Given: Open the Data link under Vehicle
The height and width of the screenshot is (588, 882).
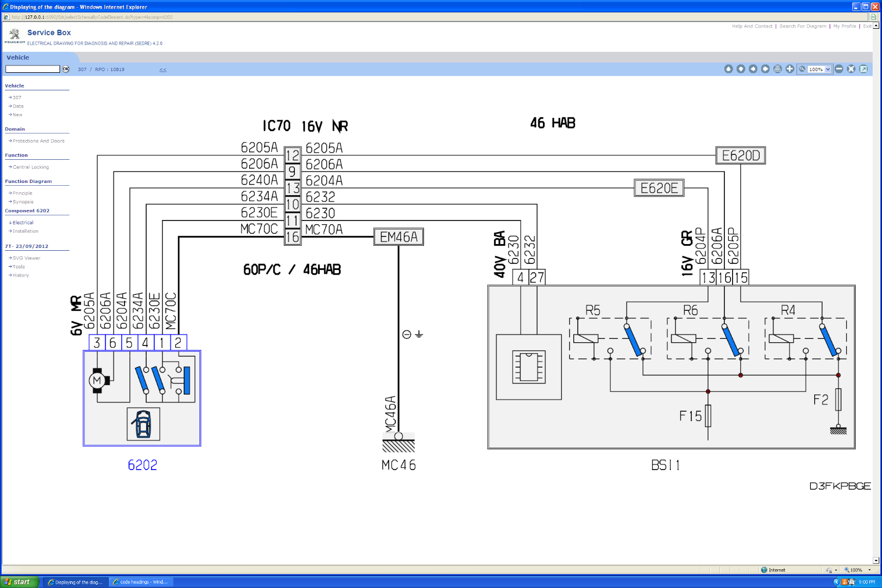Looking at the screenshot, I should click(x=18, y=106).
